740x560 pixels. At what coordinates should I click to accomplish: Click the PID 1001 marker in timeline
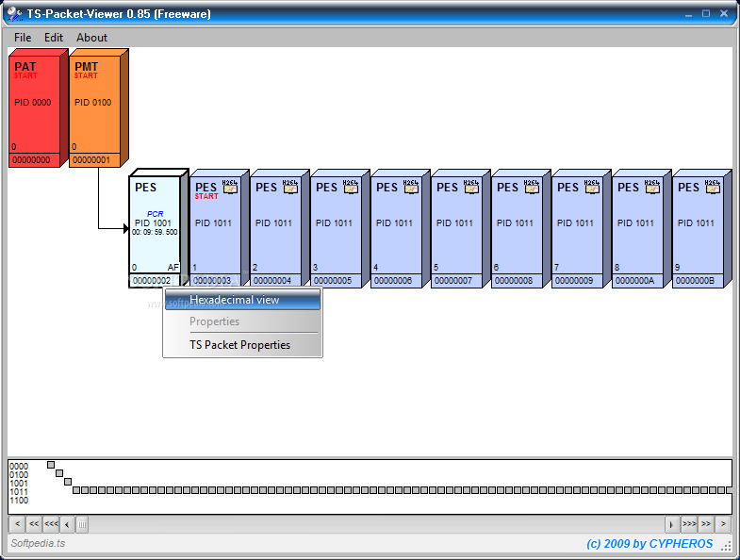click(x=68, y=482)
